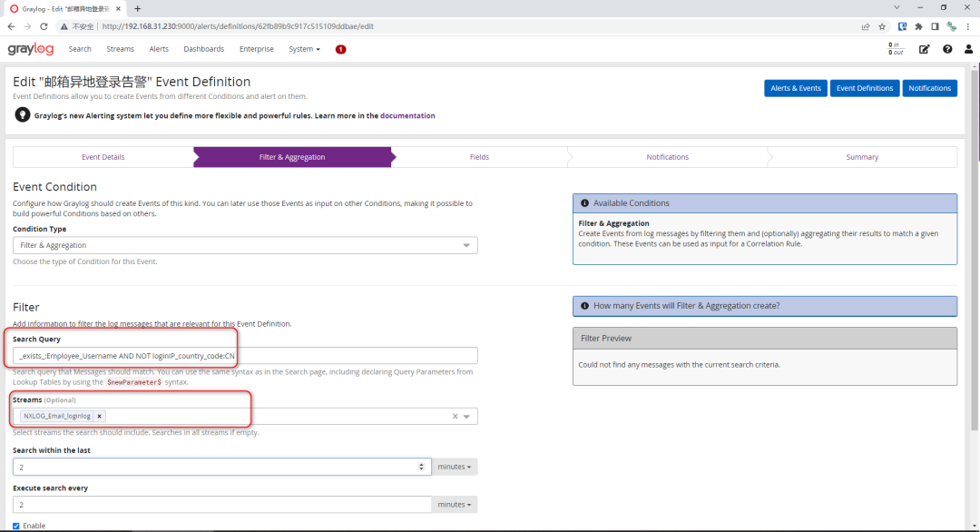The image size is (980, 532).
Task: Adjust the Search within the last stepper
Action: tap(421, 467)
